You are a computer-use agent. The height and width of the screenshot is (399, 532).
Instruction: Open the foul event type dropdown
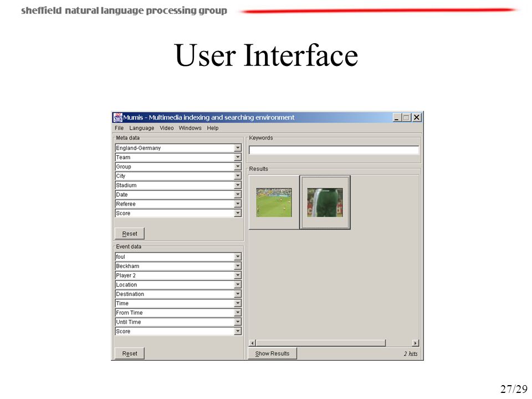[x=238, y=257]
